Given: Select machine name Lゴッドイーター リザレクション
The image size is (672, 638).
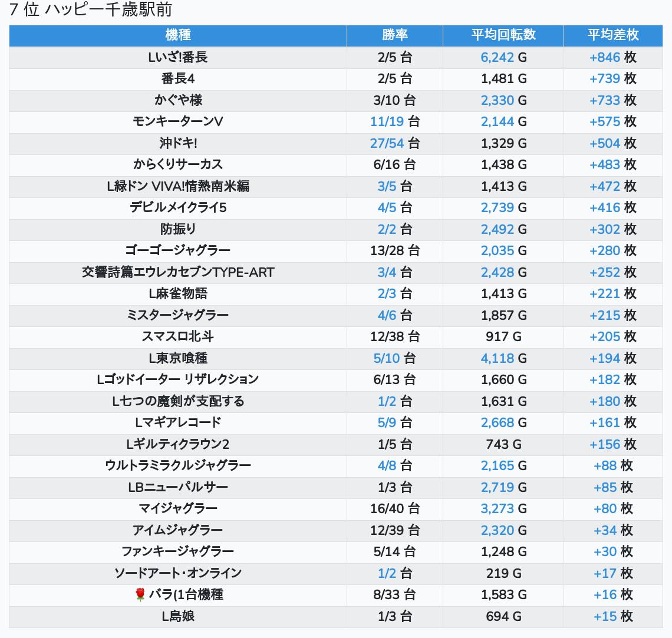Looking at the screenshot, I should click(178, 380).
